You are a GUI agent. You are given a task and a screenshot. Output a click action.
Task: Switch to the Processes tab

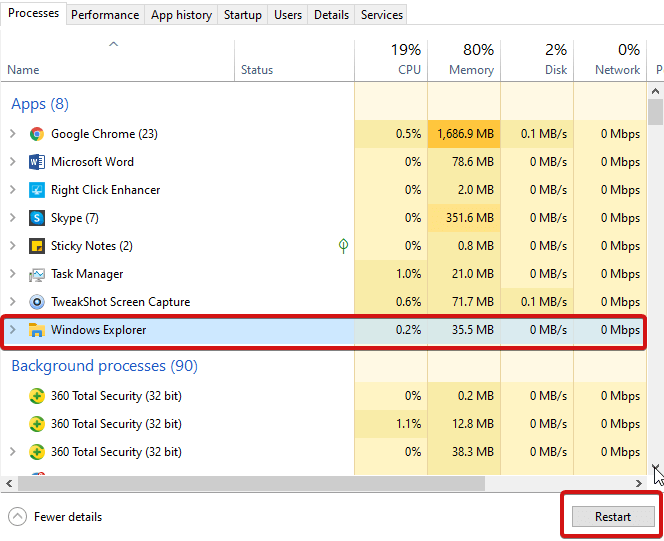pos(33,13)
